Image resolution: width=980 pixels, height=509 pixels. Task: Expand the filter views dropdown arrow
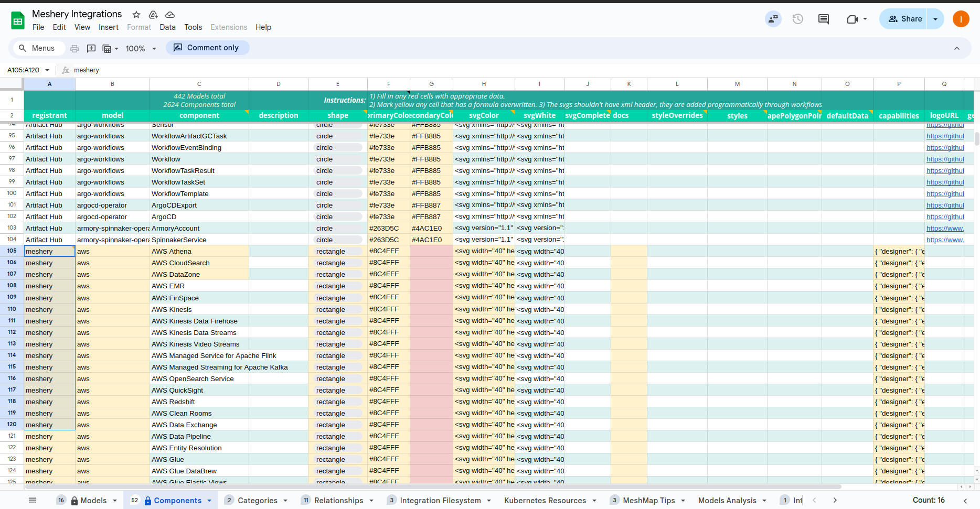116,49
